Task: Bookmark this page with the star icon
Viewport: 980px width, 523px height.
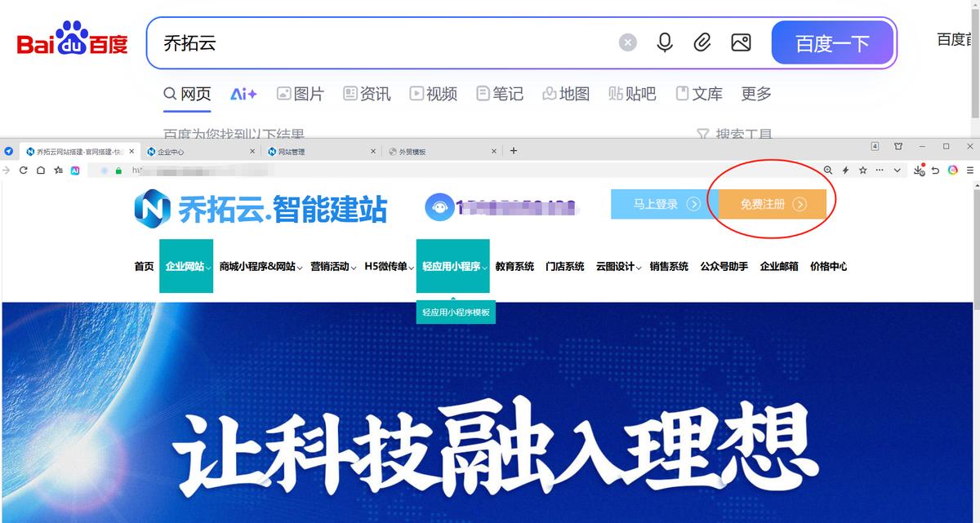Action: [x=862, y=171]
